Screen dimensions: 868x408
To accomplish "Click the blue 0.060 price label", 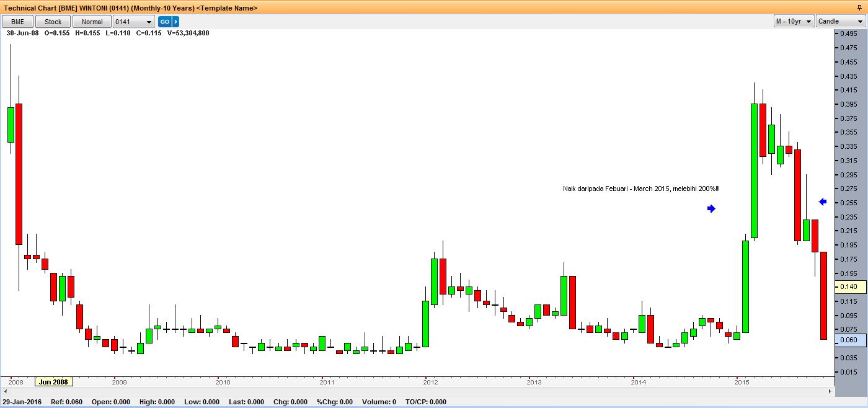I will [849, 340].
